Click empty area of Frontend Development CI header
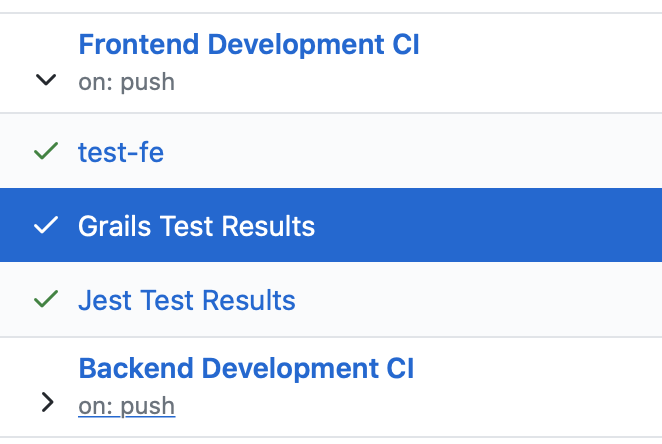The image size is (662, 444). click(540, 62)
